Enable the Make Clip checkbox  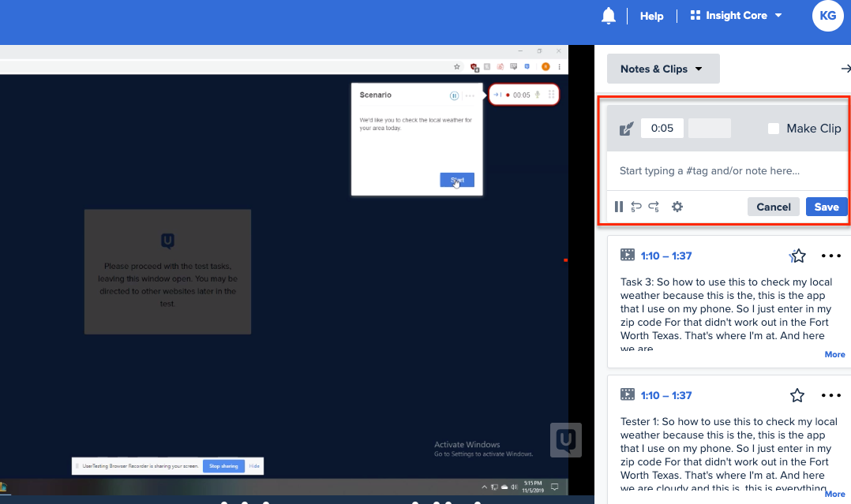(x=773, y=128)
